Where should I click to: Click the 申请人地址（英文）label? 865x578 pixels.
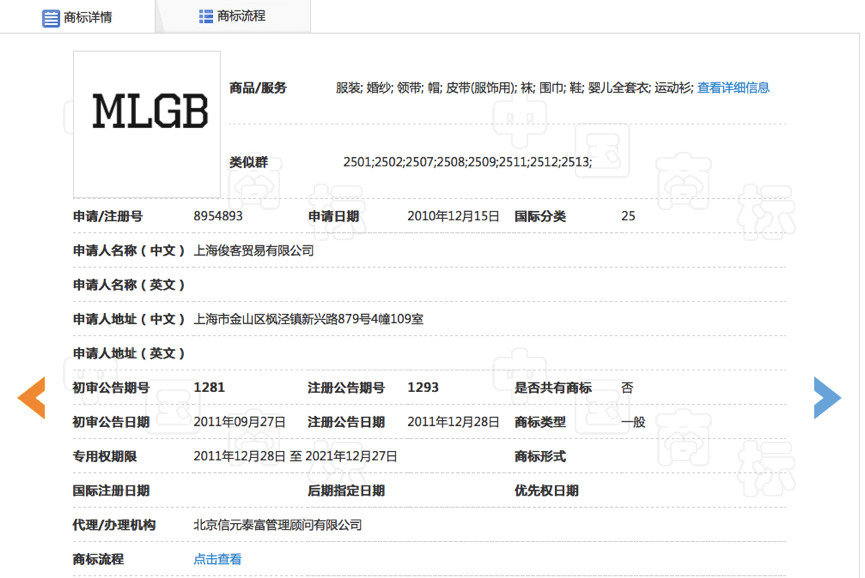129,353
